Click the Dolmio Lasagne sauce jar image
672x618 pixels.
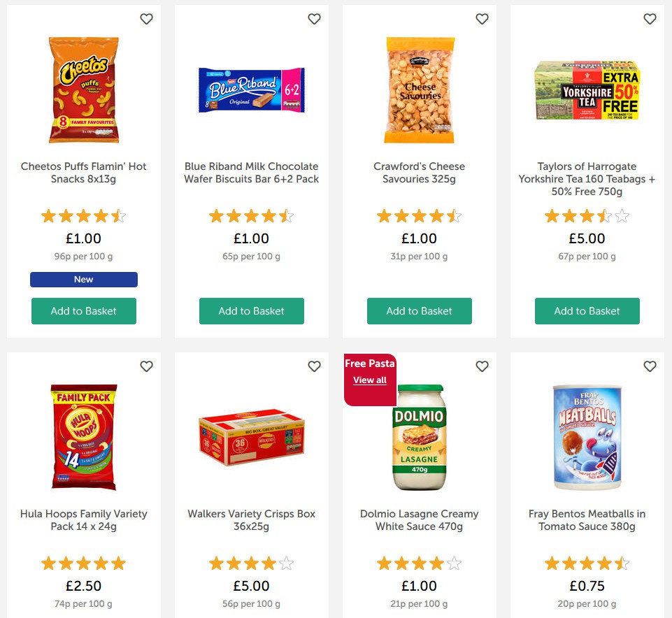pyautogui.click(x=420, y=438)
